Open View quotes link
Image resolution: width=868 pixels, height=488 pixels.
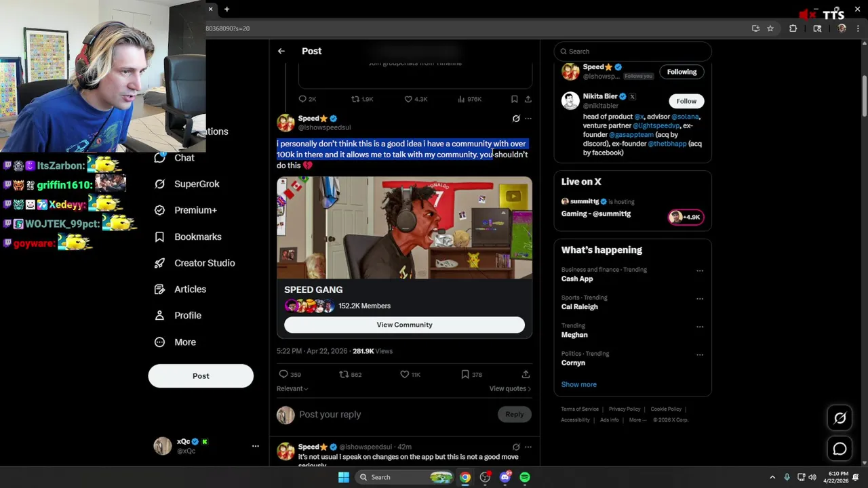coord(510,388)
